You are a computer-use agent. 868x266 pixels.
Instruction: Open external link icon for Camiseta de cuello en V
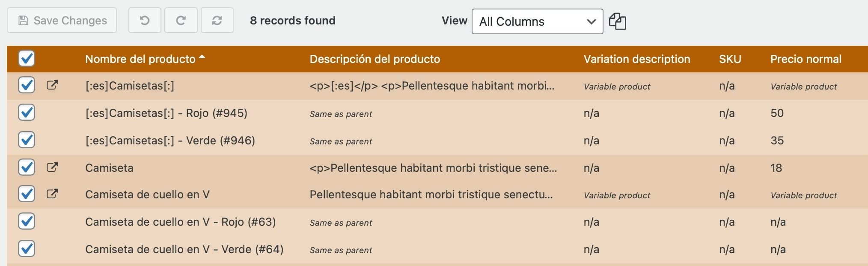coord(52,194)
